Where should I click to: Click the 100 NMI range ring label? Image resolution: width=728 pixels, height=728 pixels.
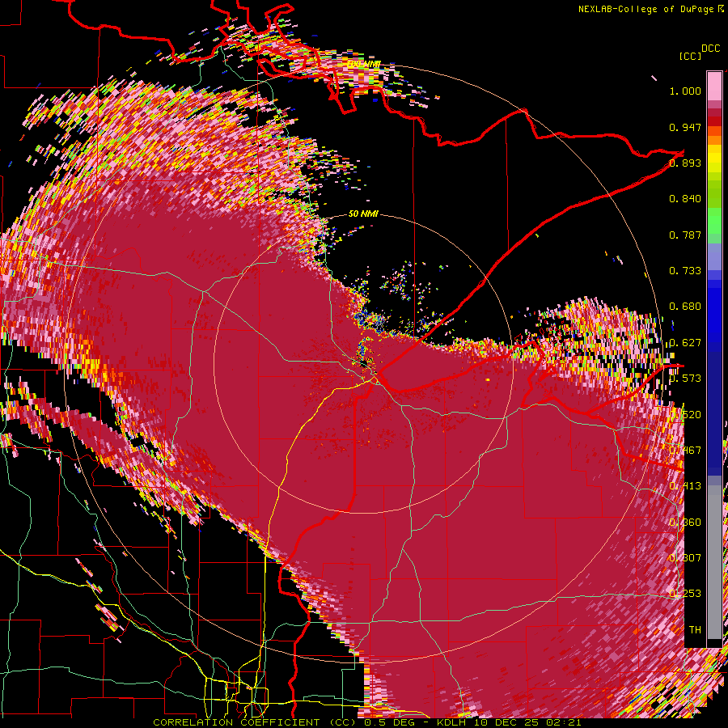tap(364, 64)
